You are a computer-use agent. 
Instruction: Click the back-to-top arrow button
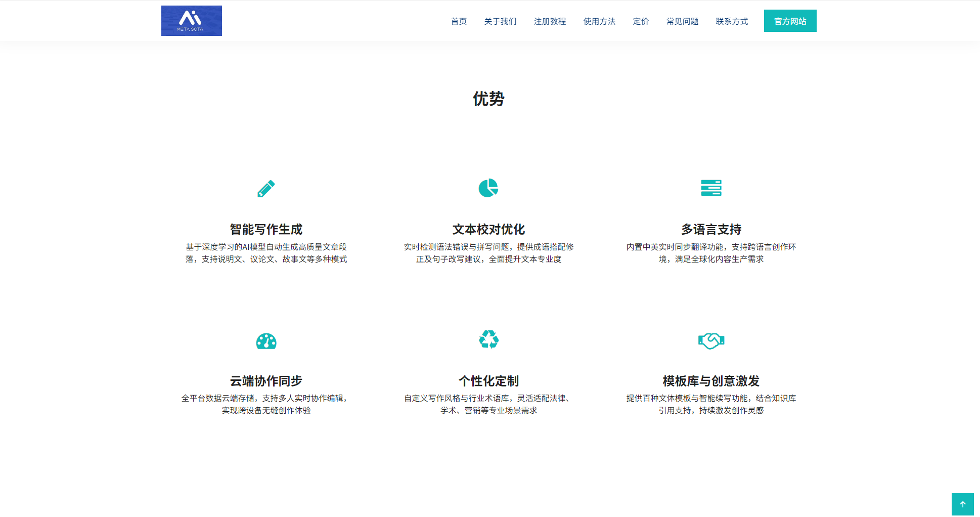click(x=963, y=504)
